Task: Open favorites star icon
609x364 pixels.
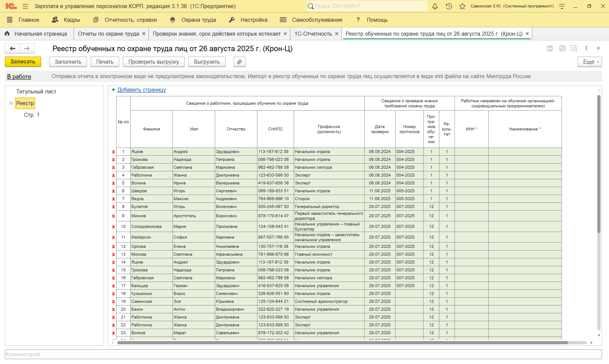Action: [462, 6]
